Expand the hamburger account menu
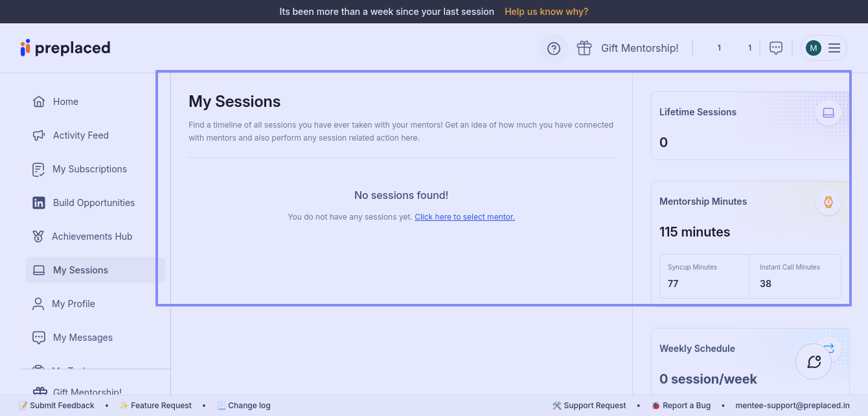 pos(834,48)
